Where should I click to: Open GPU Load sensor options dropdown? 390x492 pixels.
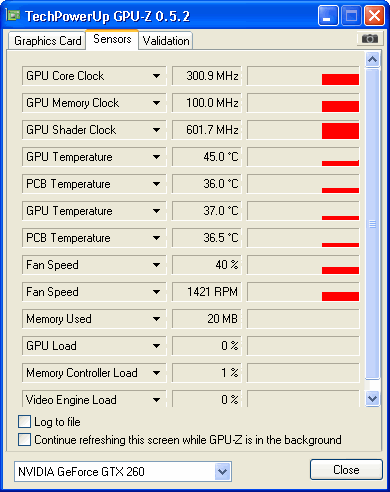[x=156, y=346]
